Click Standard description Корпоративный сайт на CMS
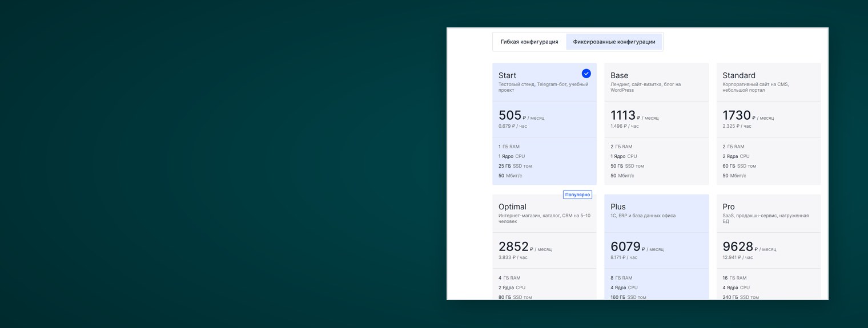Screen dimensions: 868x328 pos(756,87)
